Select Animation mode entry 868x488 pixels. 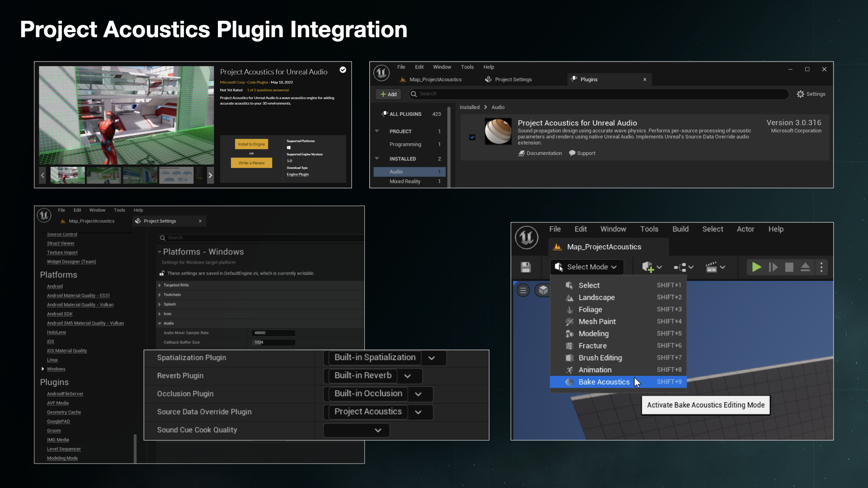618,370
